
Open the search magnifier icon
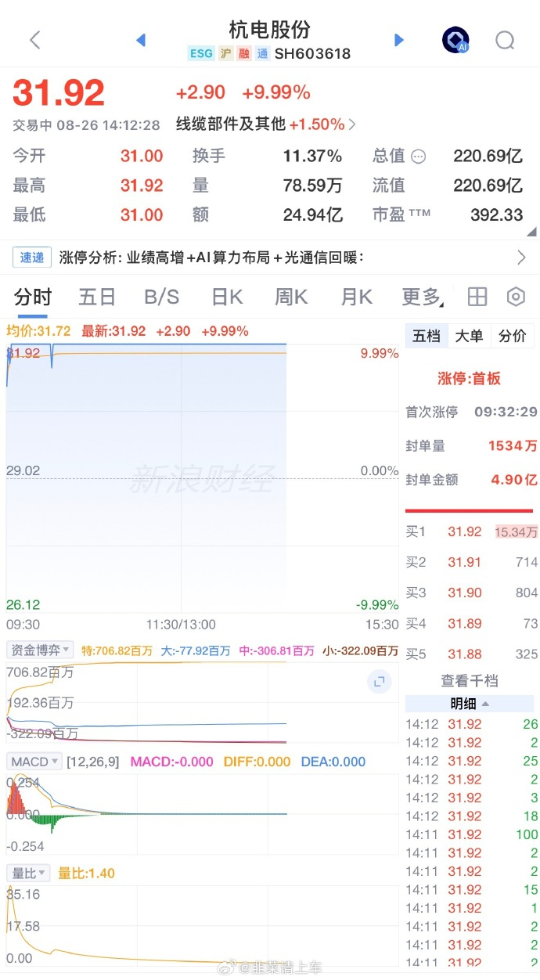[506, 40]
